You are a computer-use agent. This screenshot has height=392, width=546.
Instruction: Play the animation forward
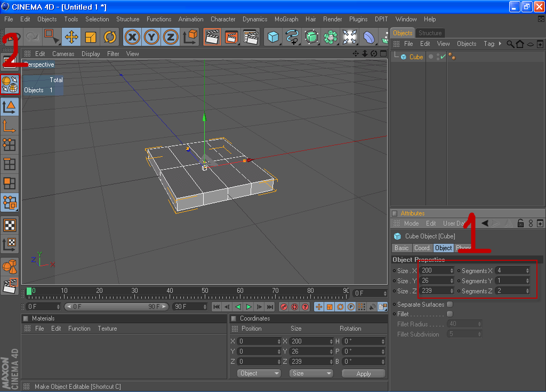click(x=248, y=307)
